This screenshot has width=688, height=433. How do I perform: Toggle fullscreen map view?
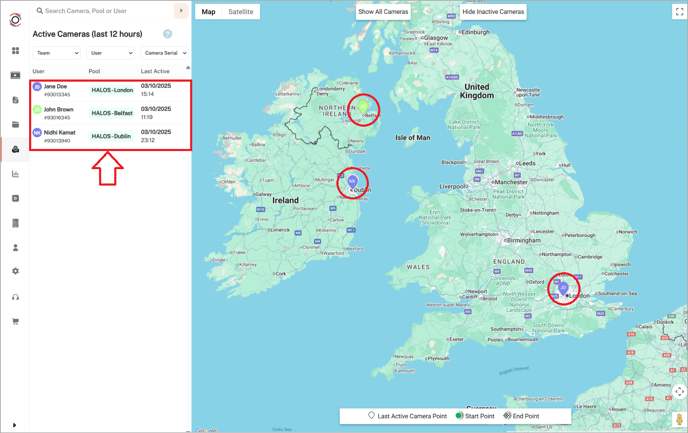(x=679, y=12)
